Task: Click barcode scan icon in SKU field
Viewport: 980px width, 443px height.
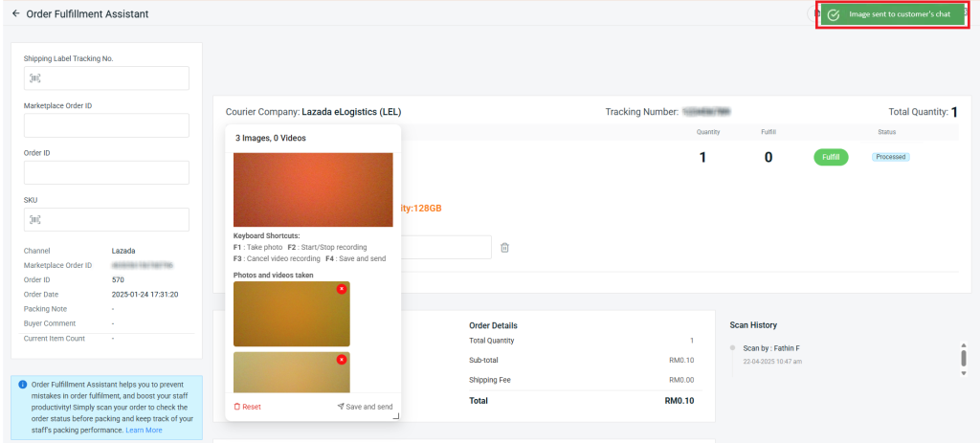Action: pos(35,220)
